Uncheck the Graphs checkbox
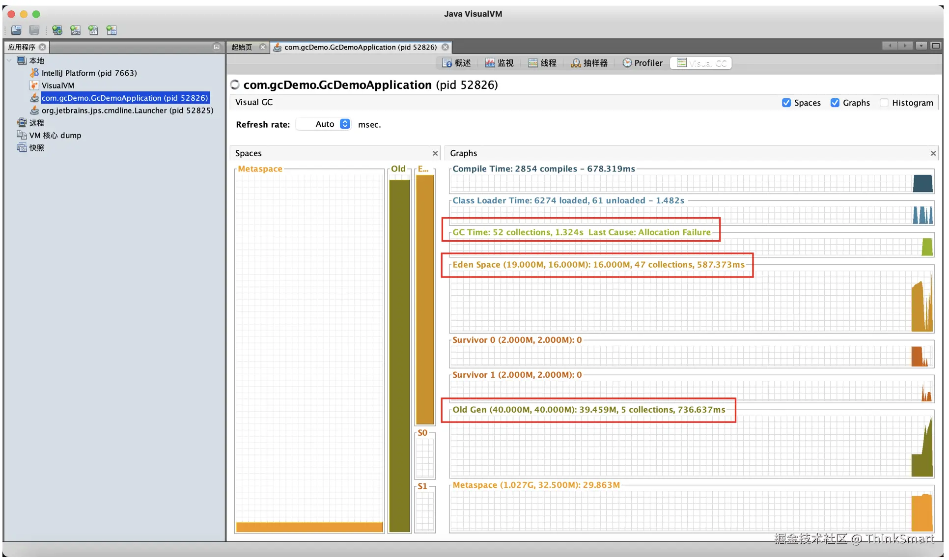This screenshot has height=560, width=949. [835, 103]
